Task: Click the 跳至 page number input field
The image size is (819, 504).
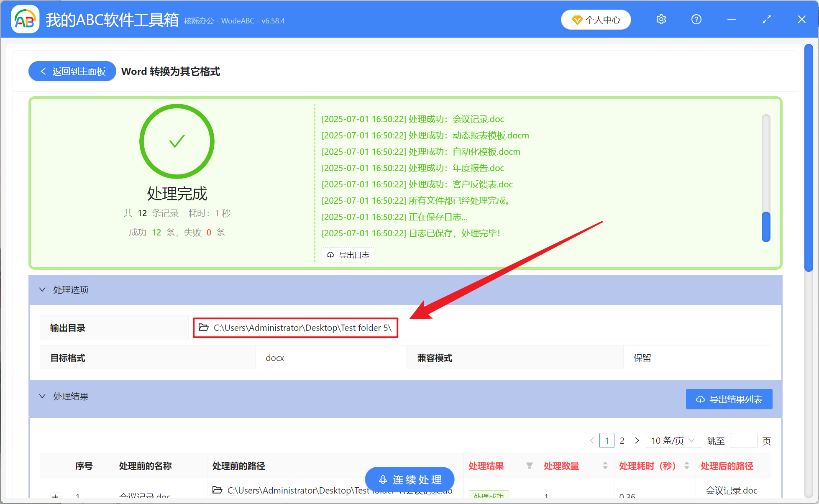Action: (744, 440)
